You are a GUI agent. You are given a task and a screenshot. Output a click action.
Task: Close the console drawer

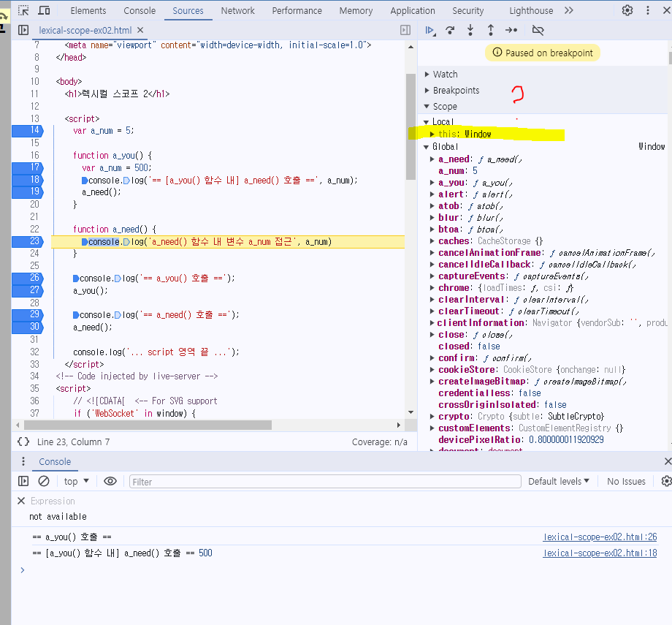coord(668,461)
